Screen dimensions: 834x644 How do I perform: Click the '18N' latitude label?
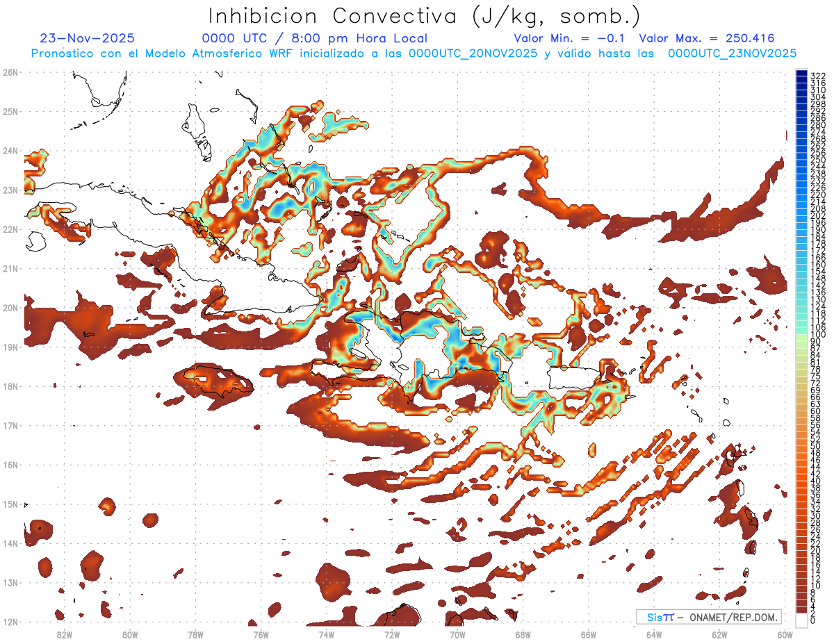point(10,386)
